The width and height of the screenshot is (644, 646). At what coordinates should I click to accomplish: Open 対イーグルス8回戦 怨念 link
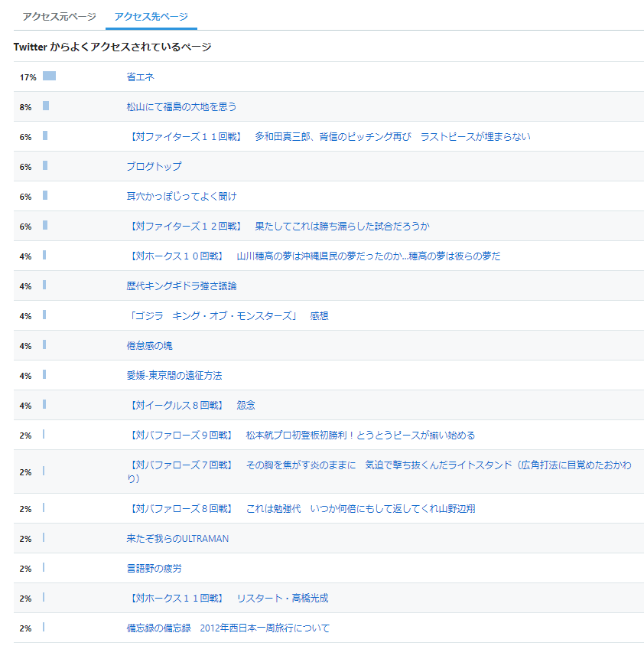tap(191, 406)
